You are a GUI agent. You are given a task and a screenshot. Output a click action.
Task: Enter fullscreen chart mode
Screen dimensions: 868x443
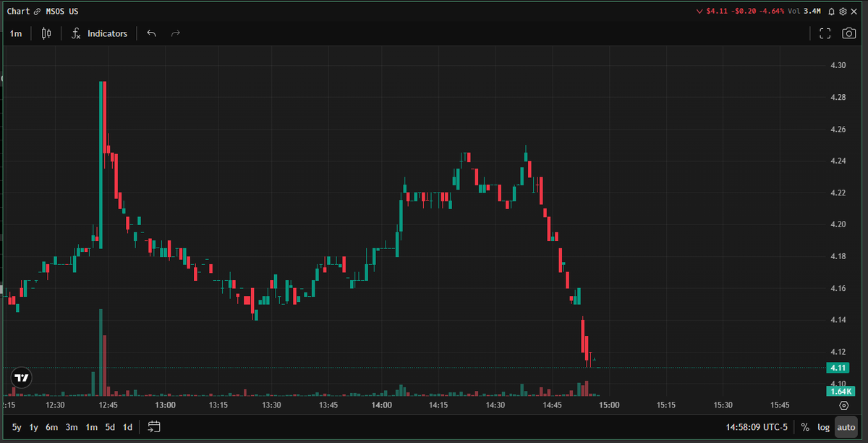coord(825,33)
